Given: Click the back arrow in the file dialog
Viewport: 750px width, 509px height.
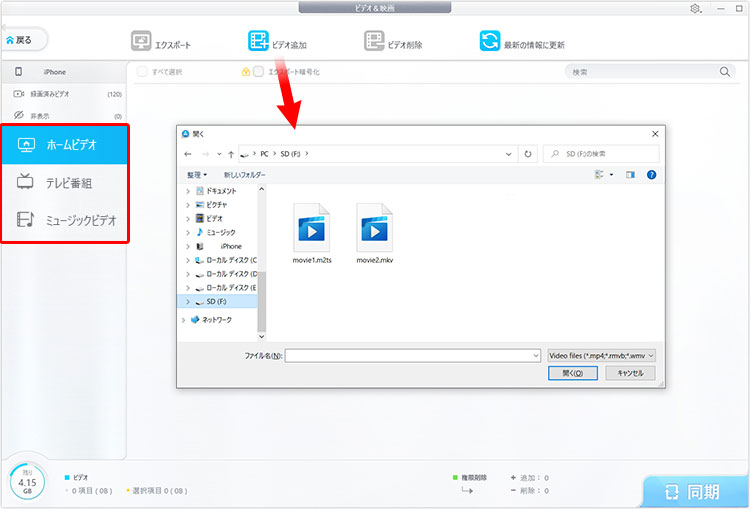Looking at the screenshot, I should pyautogui.click(x=188, y=154).
